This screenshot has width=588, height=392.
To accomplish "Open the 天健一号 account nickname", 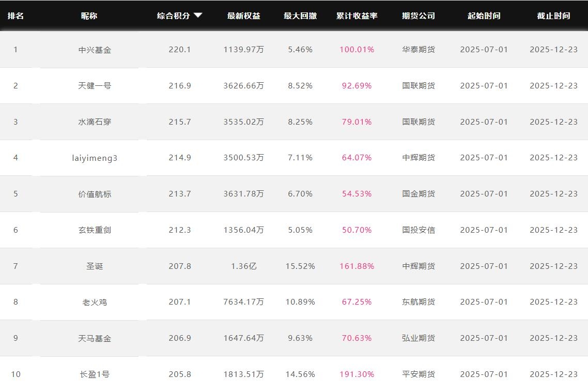I will (x=95, y=86).
